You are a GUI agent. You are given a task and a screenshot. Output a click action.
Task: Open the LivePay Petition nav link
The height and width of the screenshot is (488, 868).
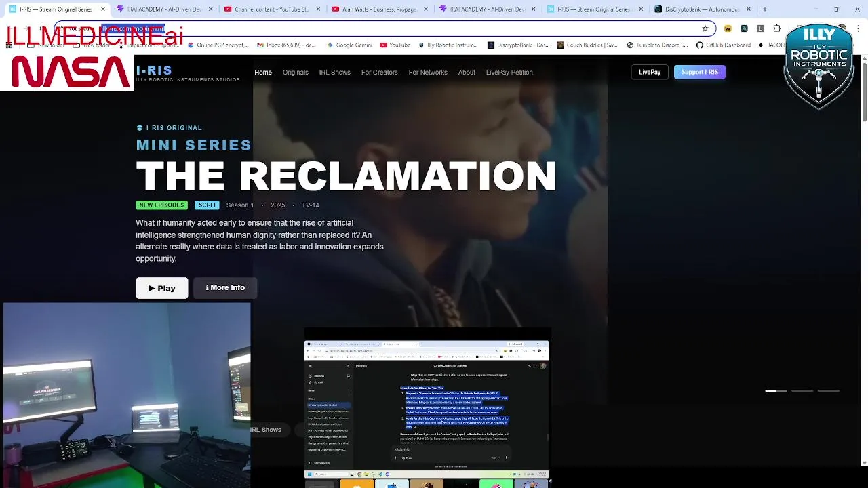[509, 72]
